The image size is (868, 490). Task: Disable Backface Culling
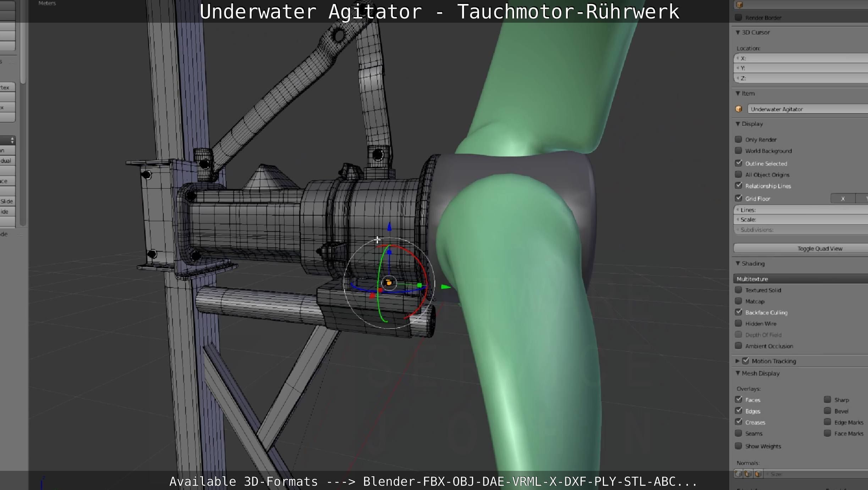[x=738, y=312]
